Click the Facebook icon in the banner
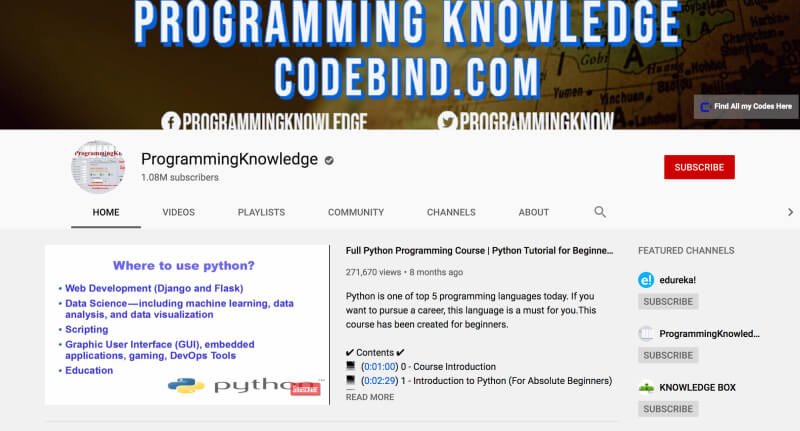Image resolution: width=800 pixels, height=431 pixels. click(x=171, y=121)
